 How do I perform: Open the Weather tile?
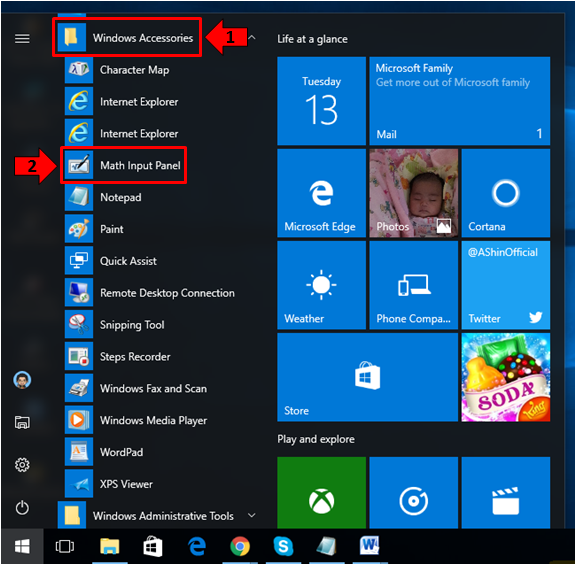point(322,285)
